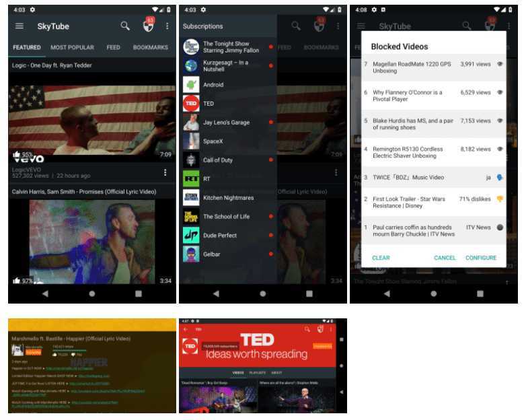Open Jay Leno's Garage subscription
Viewport: 526px width, 420px height.
tap(228, 123)
